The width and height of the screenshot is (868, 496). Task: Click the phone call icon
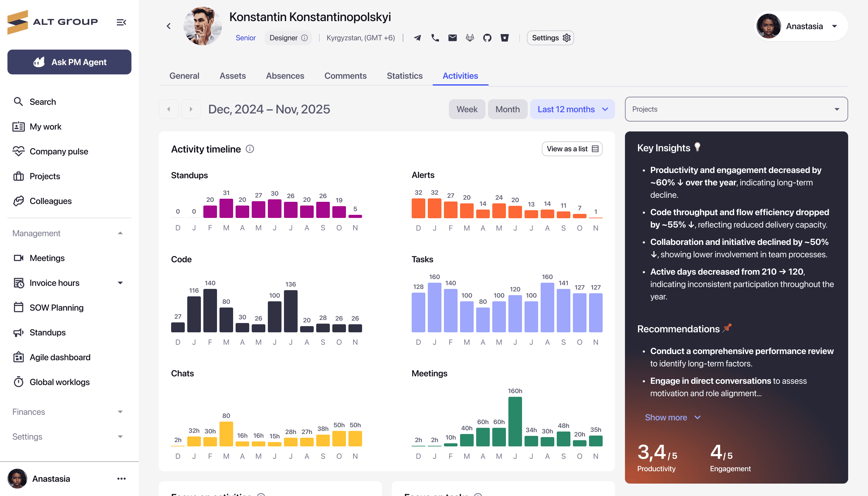(435, 38)
